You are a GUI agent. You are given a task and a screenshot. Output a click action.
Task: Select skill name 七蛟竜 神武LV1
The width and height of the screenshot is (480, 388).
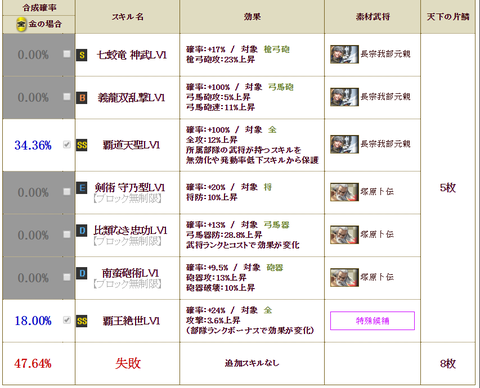tap(131, 55)
